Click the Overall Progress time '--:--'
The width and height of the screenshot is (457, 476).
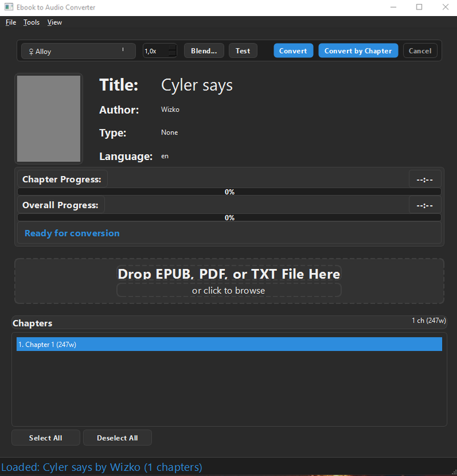[x=424, y=205]
